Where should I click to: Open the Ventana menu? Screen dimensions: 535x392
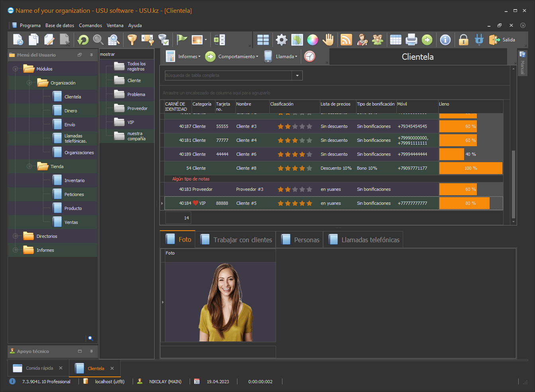click(115, 25)
